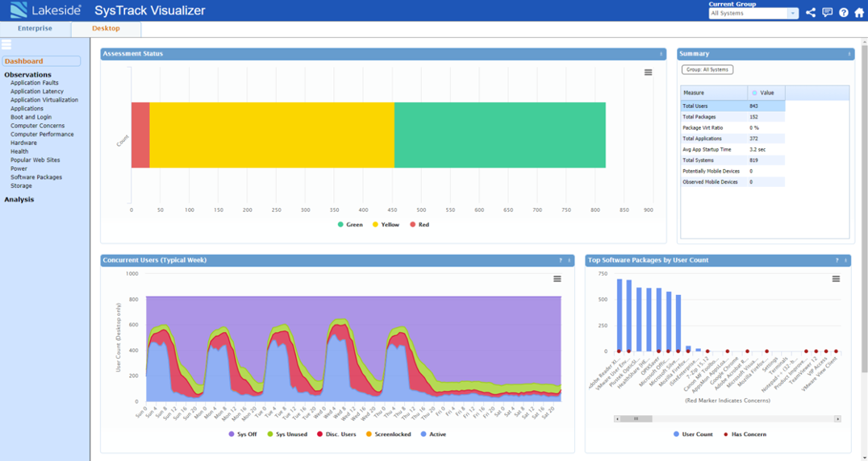Toggle Red series in Assessment Status legend

(419, 224)
